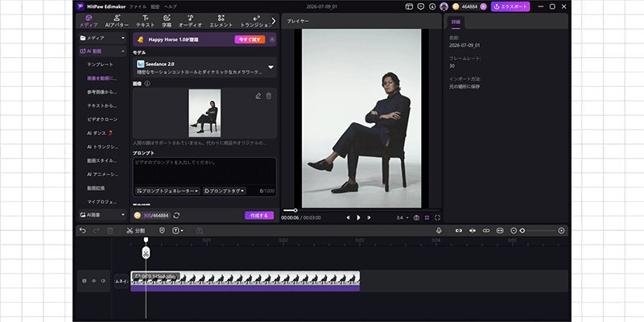The width and height of the screenshot is (644, 322).
Task: Edit the uploaded image with pencil icon
Action: (x=258, y=96)
